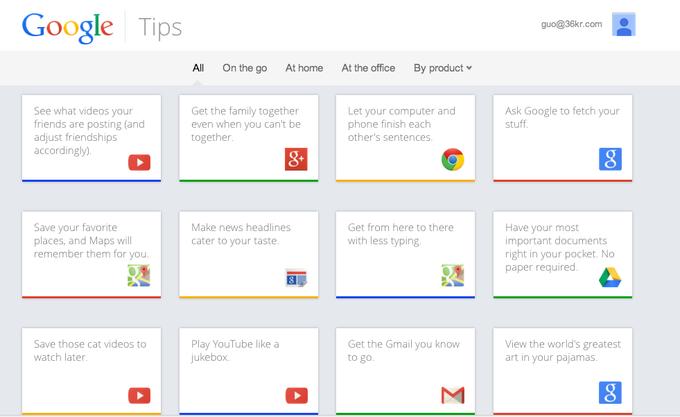
Task: Open the "View the world's greatest art" card
Action: tap(562, 371)
